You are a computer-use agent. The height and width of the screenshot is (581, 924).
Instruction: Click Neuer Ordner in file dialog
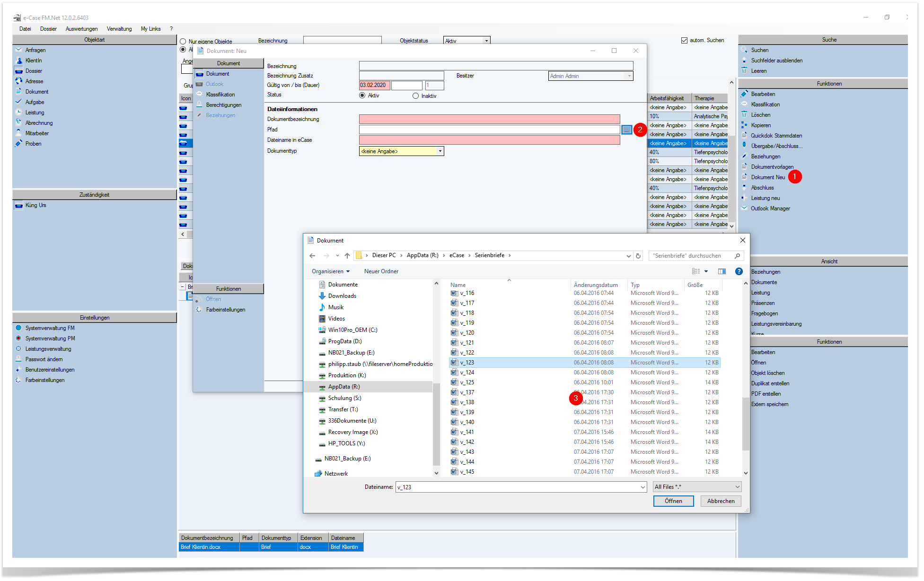tap(381, 271)
